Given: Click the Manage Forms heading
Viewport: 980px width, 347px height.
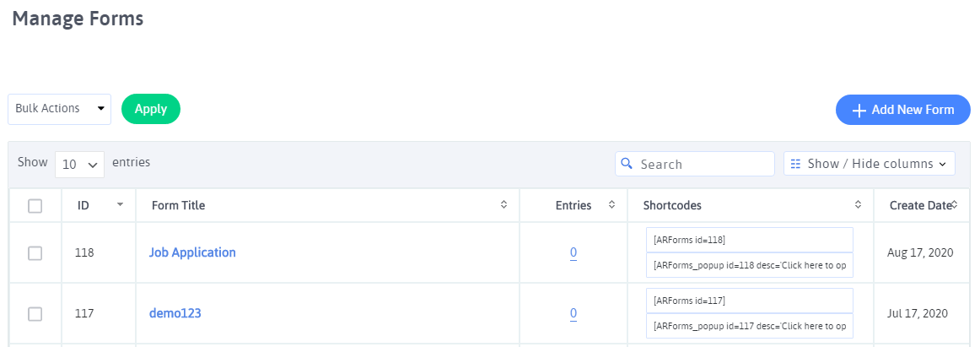Looking at the screenshot, I should click(x=78, y=19).
